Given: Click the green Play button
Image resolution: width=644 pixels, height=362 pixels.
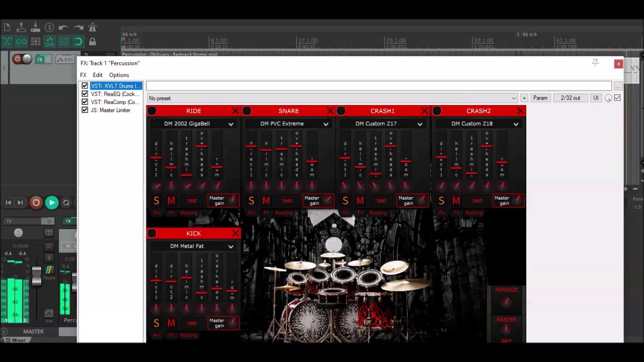Looking at the screenshot, I should pyautogui.click(x=51, y=203).
